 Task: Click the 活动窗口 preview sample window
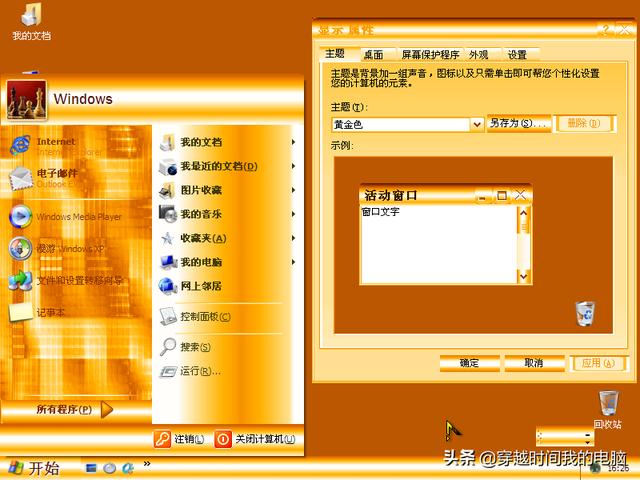(446, 235)
